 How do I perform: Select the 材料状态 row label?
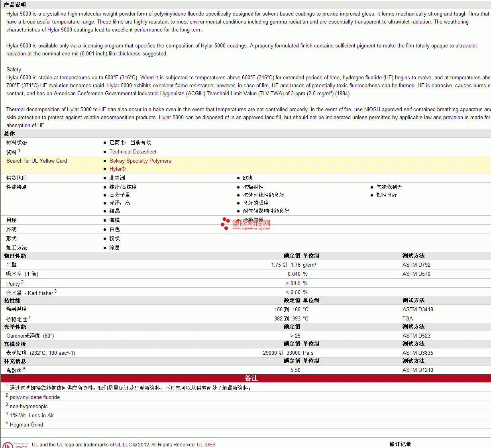tap(17, 143)
